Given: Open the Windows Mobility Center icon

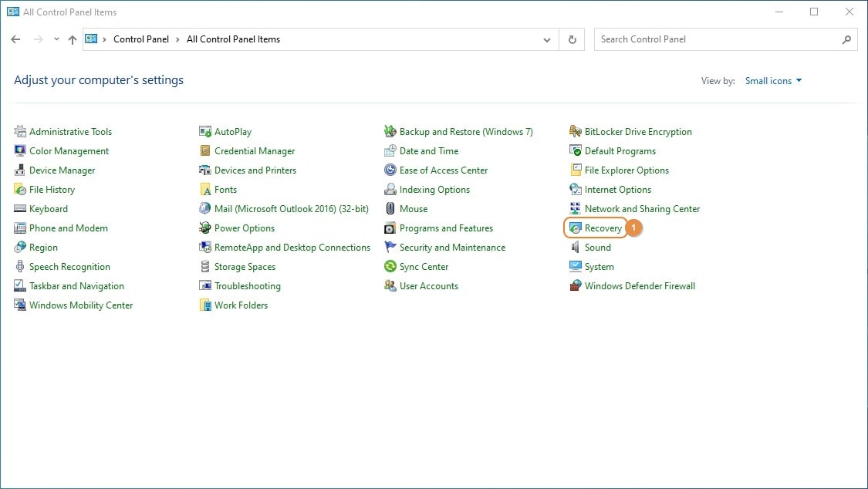Looking at the screenshot, I should (x=20, y=305).
